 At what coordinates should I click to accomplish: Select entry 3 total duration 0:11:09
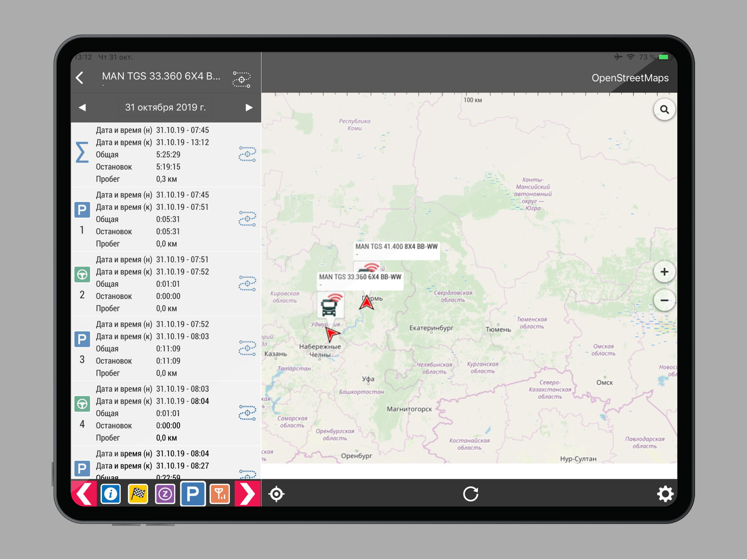point(168,349)
